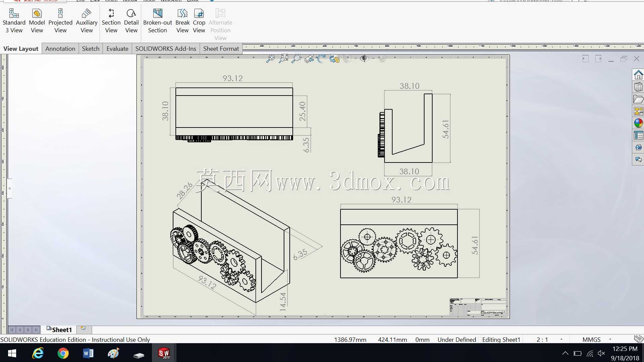Image resolution: width=644 pixels, height=362 pixels.
Task: Activate Zoom to Area tool
Action: click(x=284, y=59)
